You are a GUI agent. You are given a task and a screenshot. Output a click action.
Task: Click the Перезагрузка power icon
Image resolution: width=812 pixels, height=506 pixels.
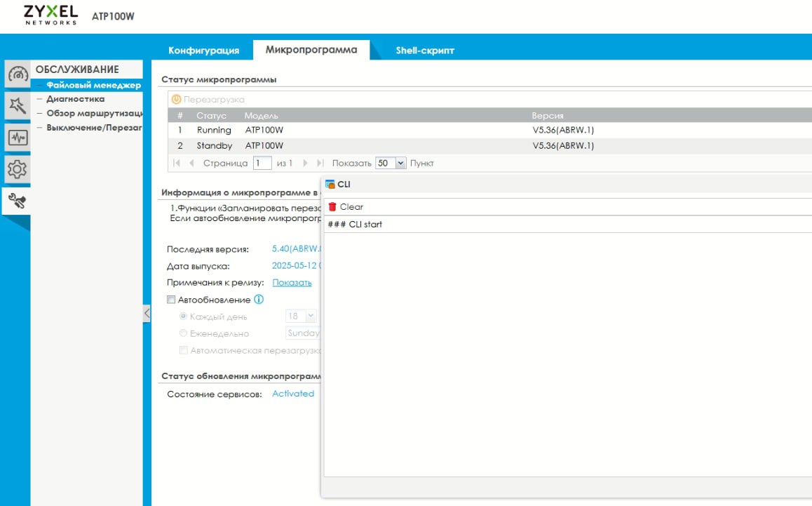tap(176, 99)
